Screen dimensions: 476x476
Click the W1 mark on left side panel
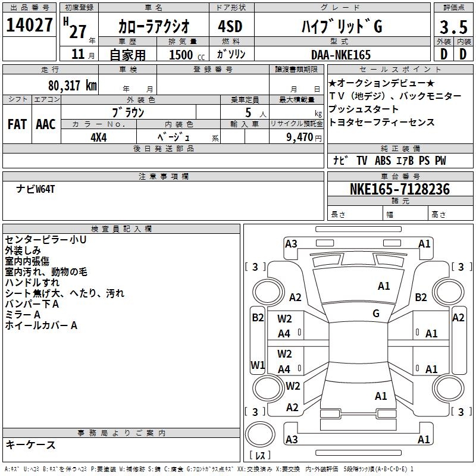click(258, 365)
